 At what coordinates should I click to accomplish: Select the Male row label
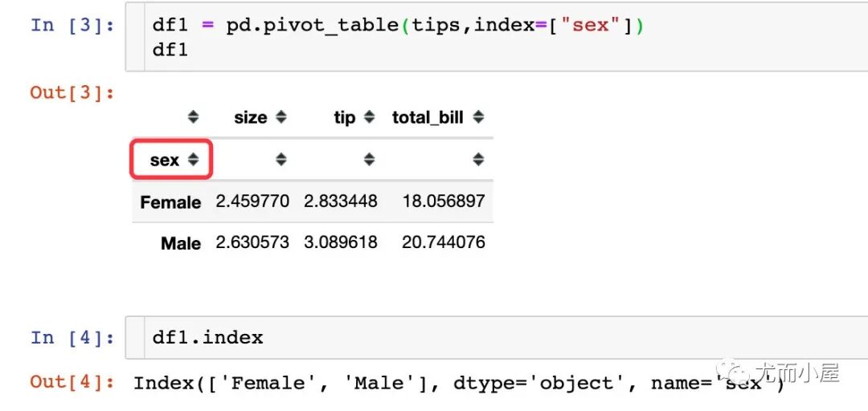click(181, 243)
